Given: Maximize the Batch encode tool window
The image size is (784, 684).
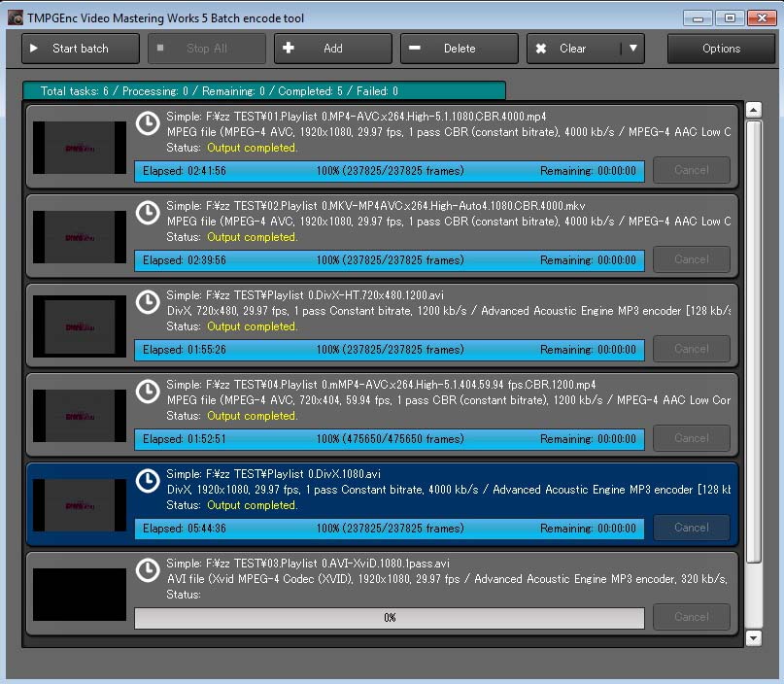Looking at the screenshot, I should pos(730,18).
